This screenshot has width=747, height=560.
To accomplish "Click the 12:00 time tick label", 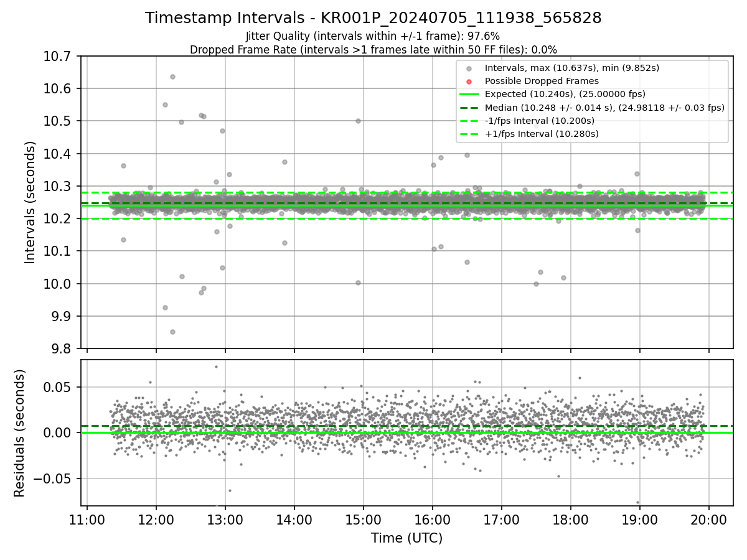I will pos(156,520).
